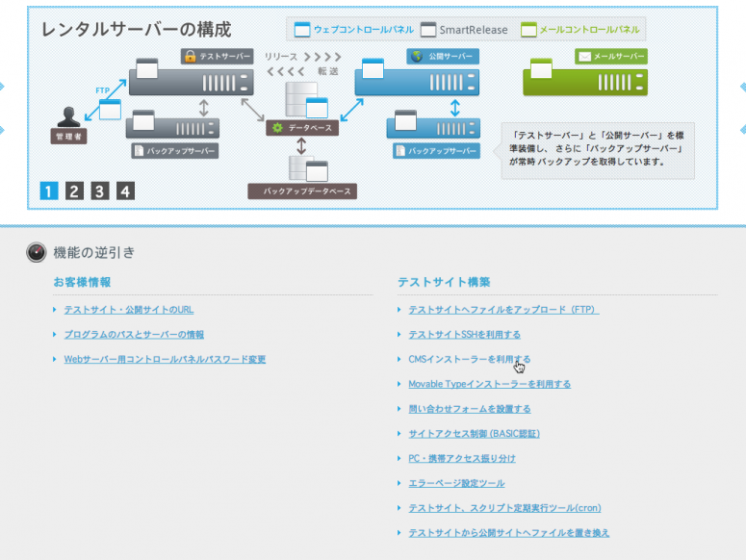
Task: Go to slide 1 of the diagram
Action: click(x=49, y=191)
